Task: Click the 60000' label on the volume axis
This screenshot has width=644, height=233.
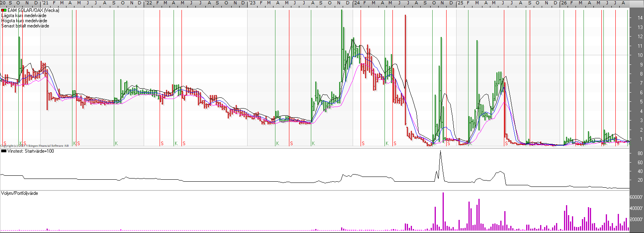Action: click(x=636, y=197)
